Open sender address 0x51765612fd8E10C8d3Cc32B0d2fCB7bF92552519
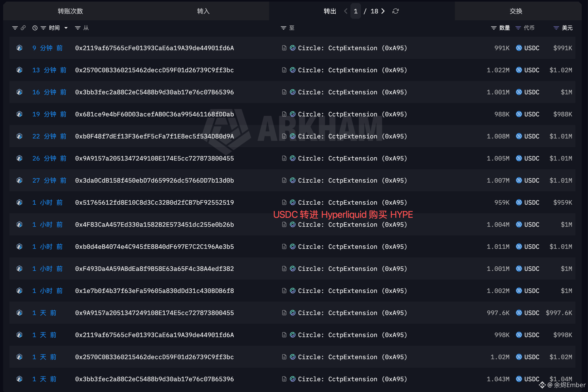 click(x=155, y=202)
